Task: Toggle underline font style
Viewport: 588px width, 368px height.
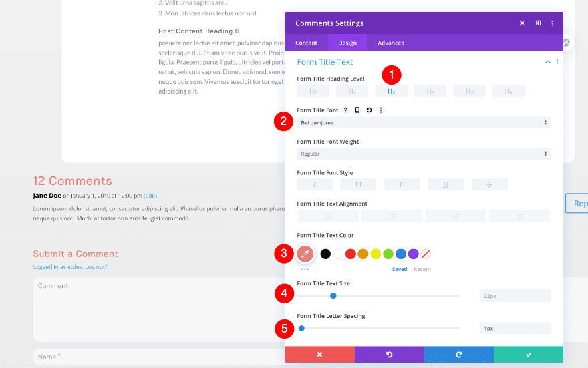Action: pos(446,184)
